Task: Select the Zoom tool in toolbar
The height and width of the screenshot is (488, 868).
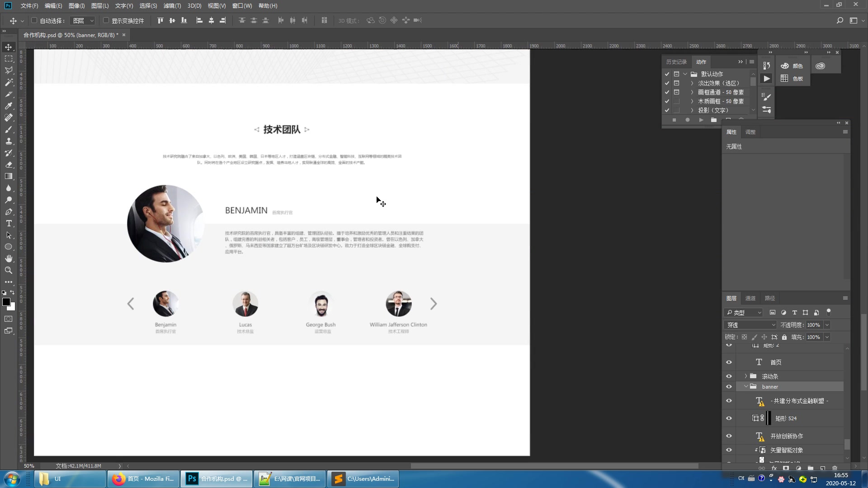Action: pyautogui.click(x=9, y=270)
